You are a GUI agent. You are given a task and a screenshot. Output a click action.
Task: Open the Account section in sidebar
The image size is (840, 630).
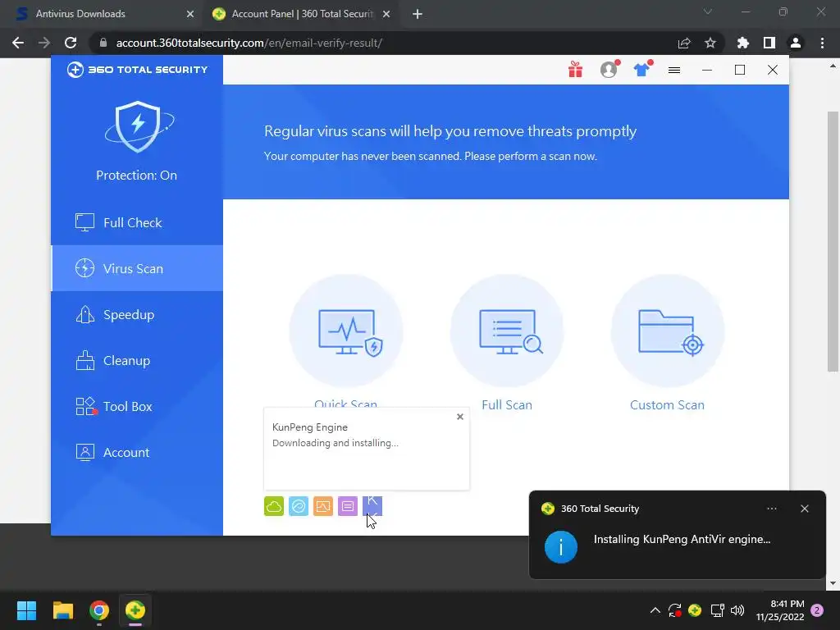pyautogui.click(x=137, y=453)
